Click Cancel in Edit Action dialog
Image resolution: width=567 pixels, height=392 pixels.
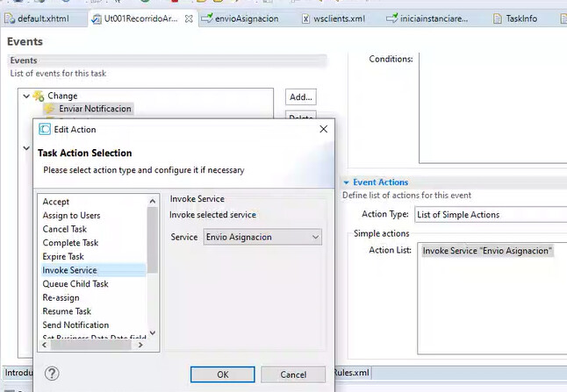coord(293,374)
